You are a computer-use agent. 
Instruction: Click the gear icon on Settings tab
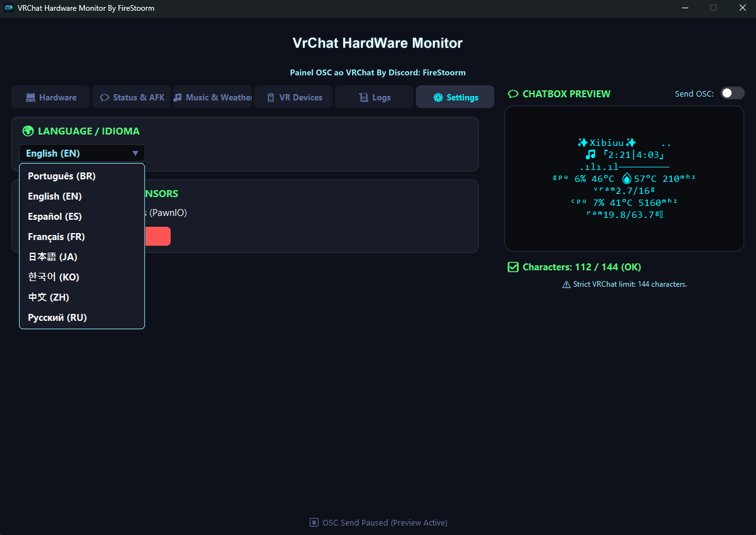click(438, 97)
